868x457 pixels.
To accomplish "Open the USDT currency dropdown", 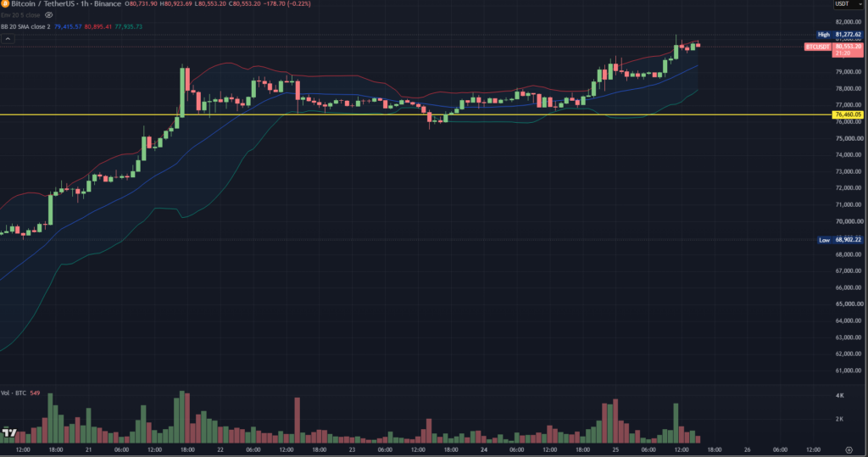I will tap(849, 4).
